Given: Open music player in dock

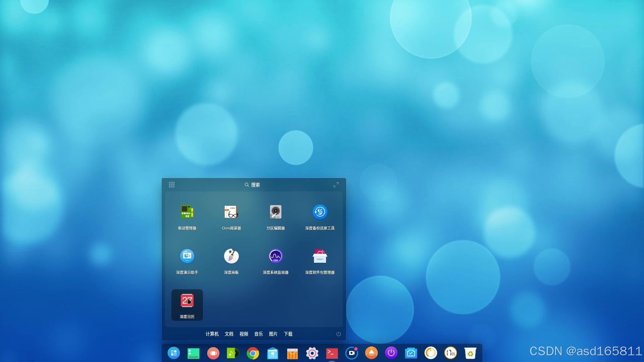Looking at the screenshot, I should click(233, 353).
